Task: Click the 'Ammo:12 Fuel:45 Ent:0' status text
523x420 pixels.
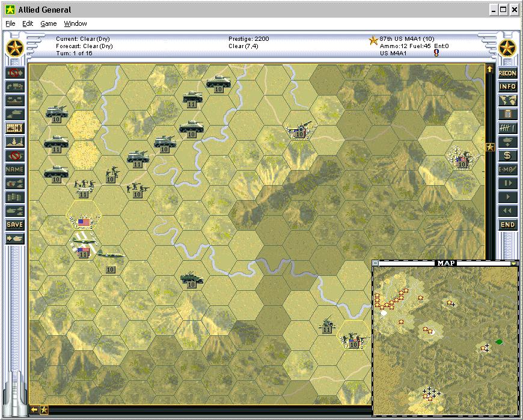Action: click(414, 46)
